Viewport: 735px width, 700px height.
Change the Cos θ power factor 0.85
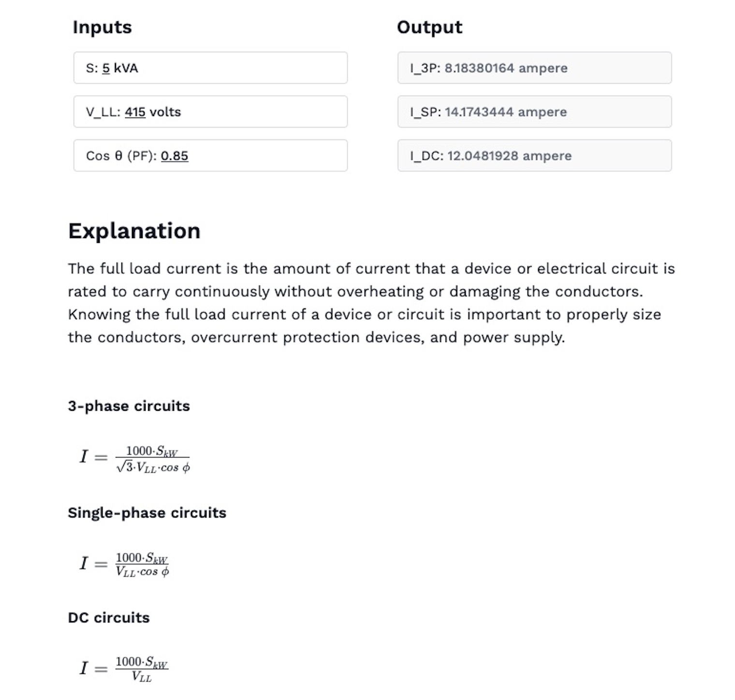point(210,156)
